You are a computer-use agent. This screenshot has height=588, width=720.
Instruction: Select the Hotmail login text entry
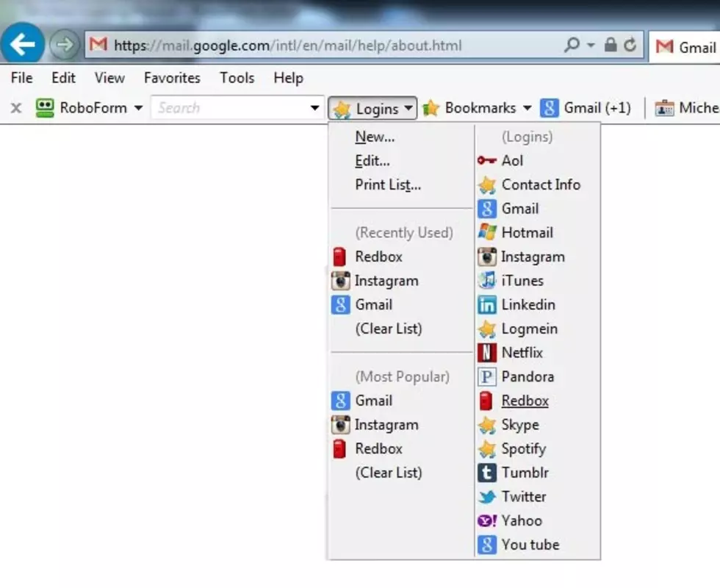coord(528,232)
